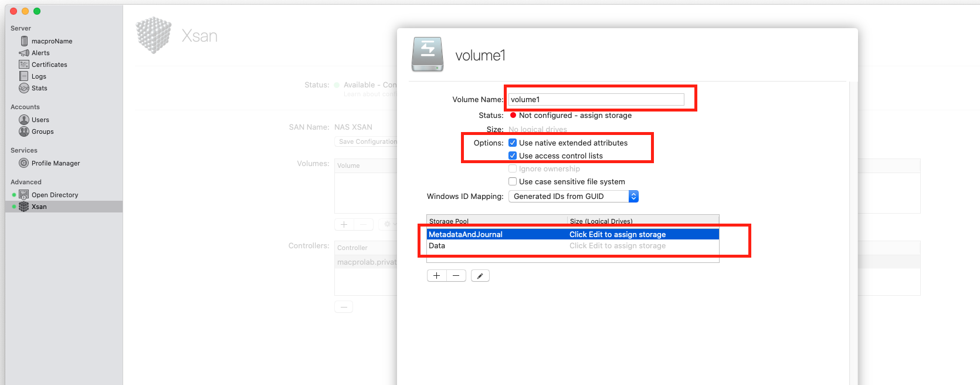Select the Stats sidebar item

39,88
